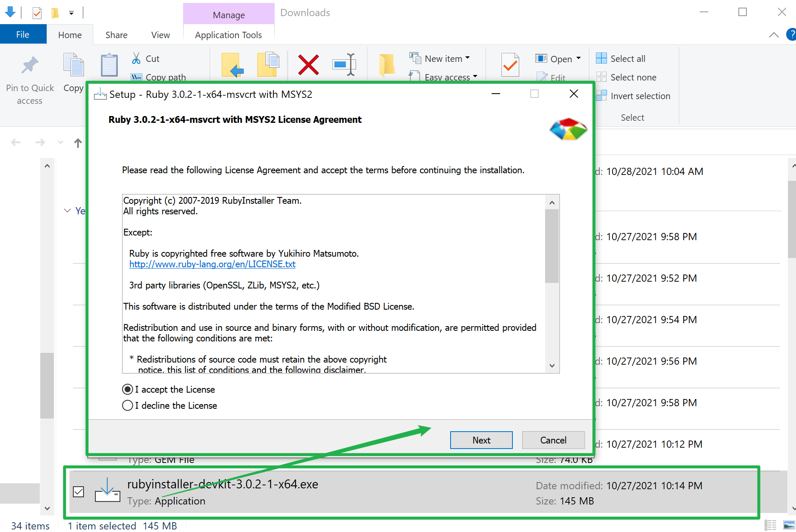Image resolution: width=796 pixels, height=532 pixels.
Task: Click the Rename icon in ribbon
Action: [344, 65]
